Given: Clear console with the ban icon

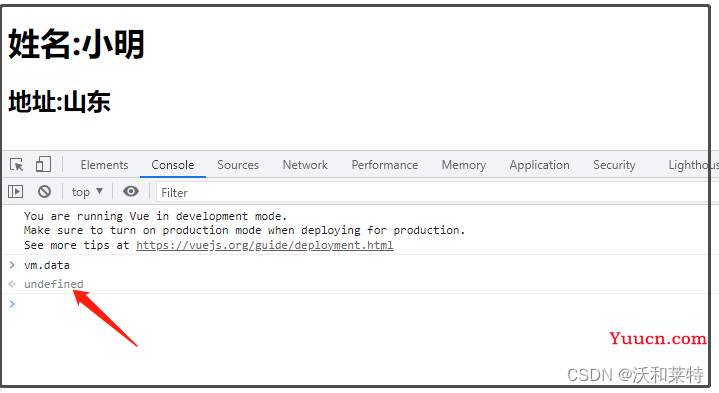Looking at the screenshot, I should pyautogui.click(x=44, y=192).
